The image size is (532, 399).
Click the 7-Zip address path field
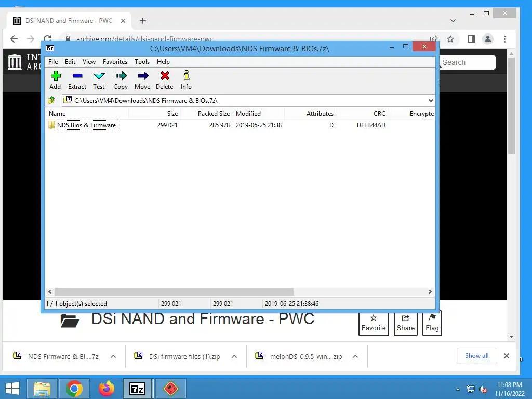click(x=244, y=100)
